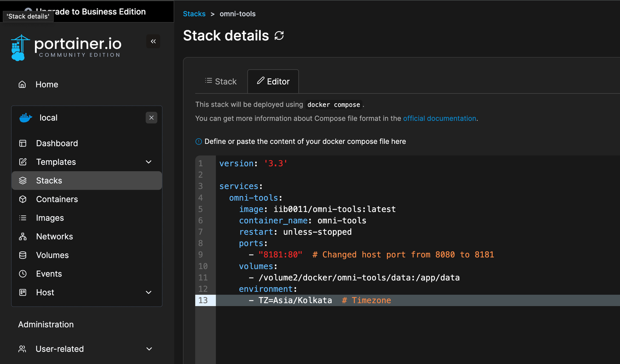Open the Dashboard for local environment

tap(57, 143)
